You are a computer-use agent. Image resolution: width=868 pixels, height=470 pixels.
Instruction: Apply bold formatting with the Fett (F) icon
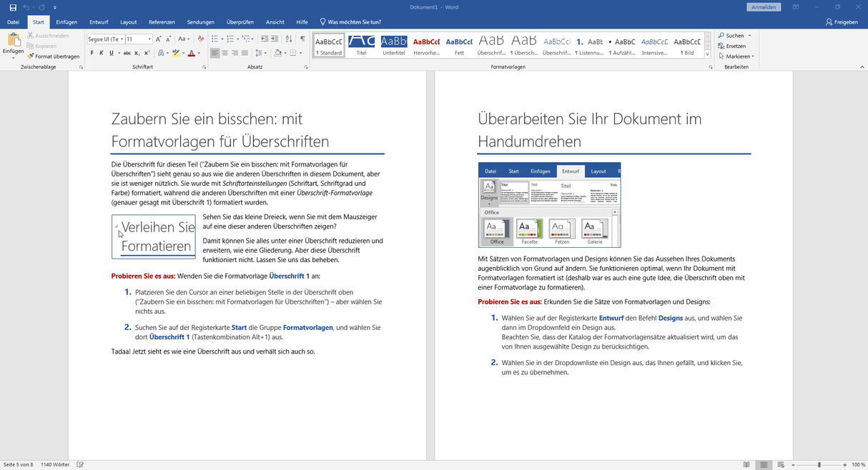pos(92,52)
